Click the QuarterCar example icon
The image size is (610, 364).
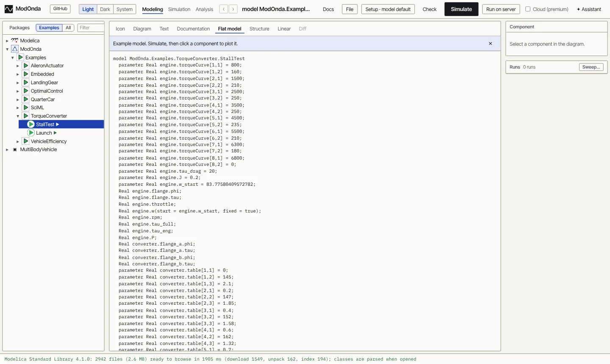[26, 99]
